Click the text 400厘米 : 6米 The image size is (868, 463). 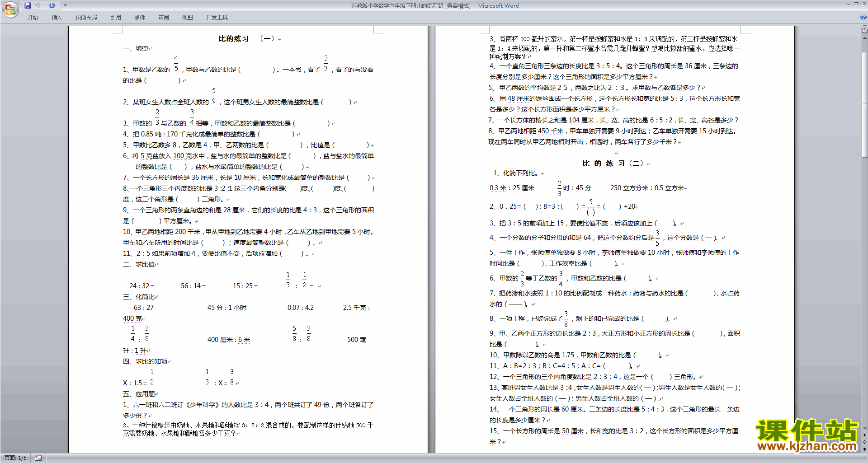[229, 340]
